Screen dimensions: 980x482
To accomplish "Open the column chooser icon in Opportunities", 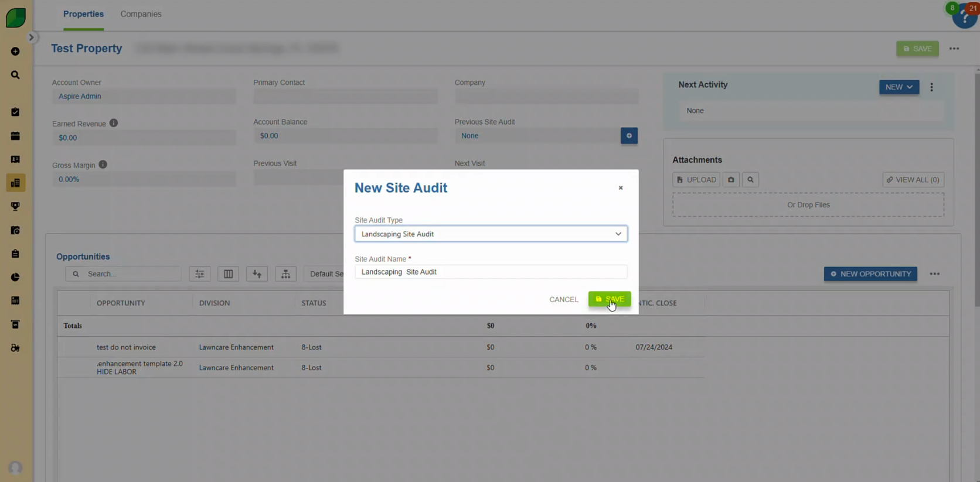I will pyautogui.click(x=228, y=274).
